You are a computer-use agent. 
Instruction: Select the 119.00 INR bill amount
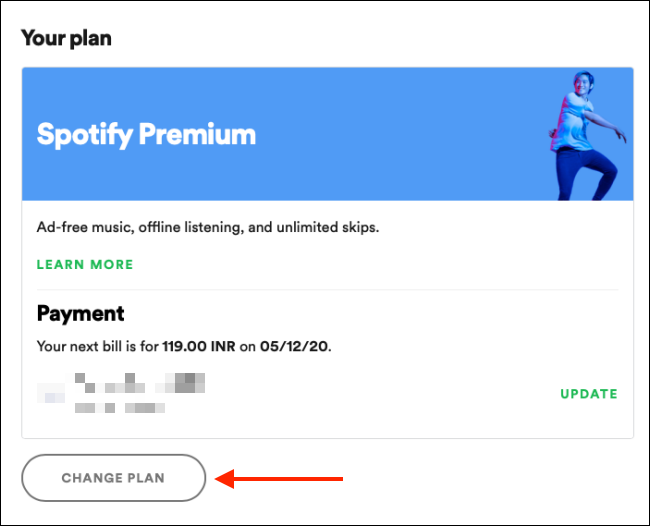[199, 346]
